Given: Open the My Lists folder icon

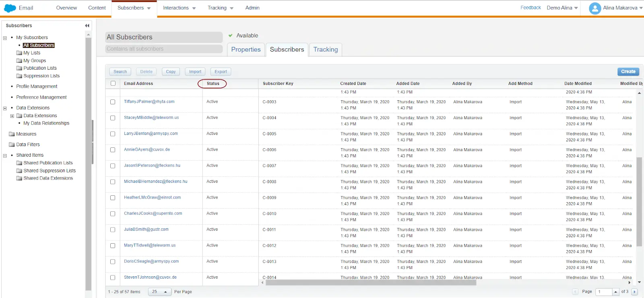Looking at the screenshot, I should (x=19, y=53).
